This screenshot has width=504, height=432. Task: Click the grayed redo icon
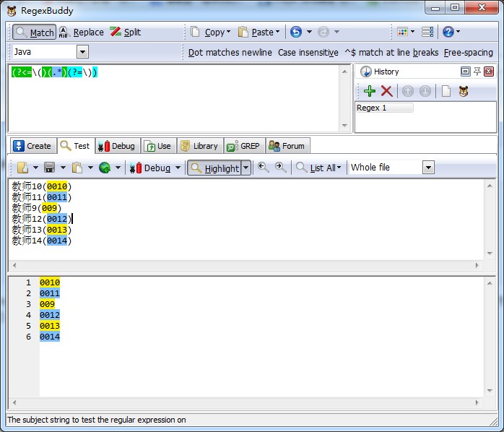[x=323, y=32]
